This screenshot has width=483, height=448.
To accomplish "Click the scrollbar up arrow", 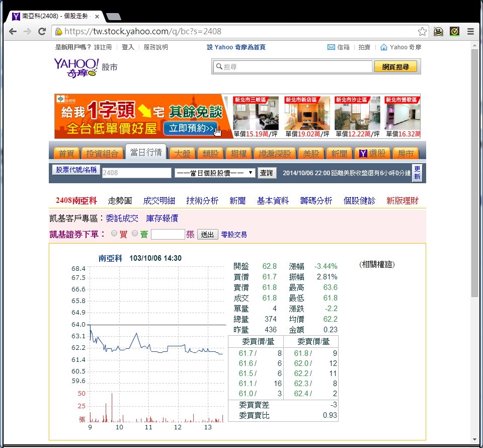I will point(474,46).
